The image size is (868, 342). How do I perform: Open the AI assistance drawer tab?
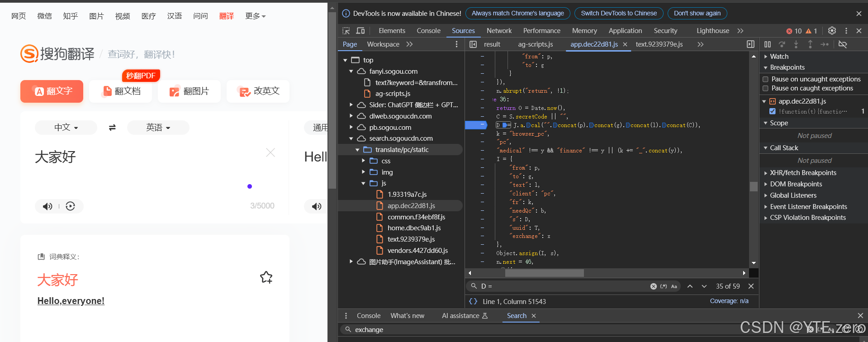click(465, 316)
